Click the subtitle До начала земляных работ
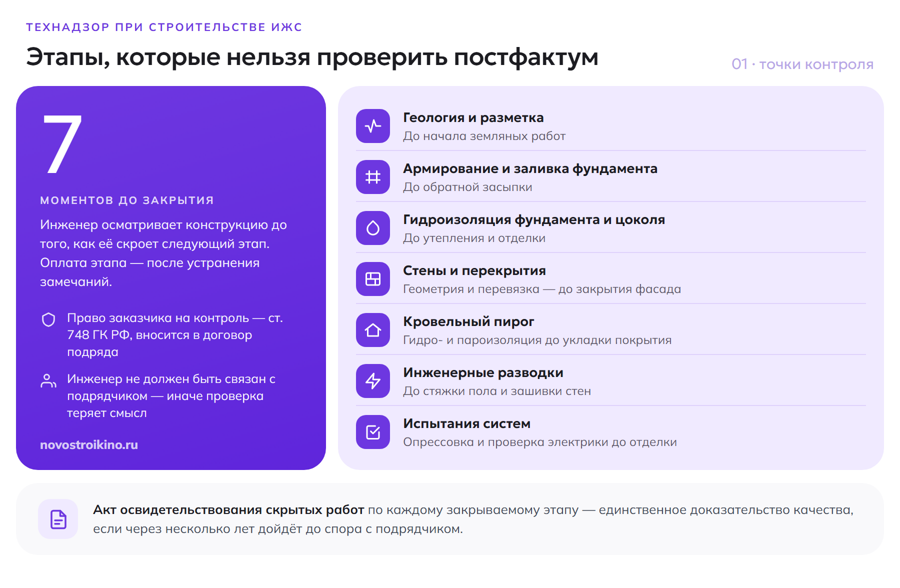Image resolution: width=900 pixels, height=588 pixels. tap(484, 136)
